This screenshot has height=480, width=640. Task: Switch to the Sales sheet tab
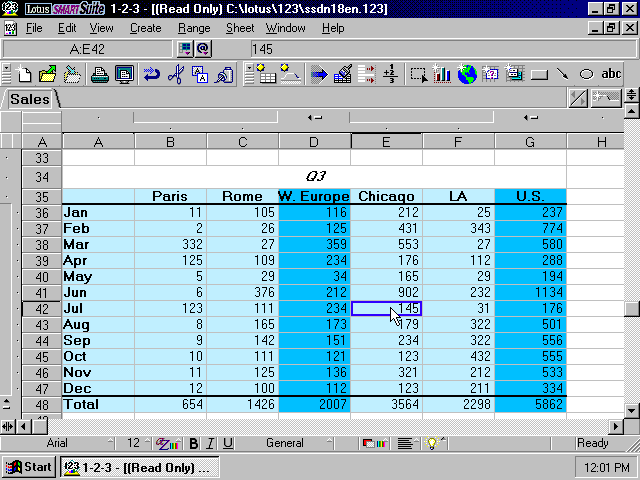(30, 99)
